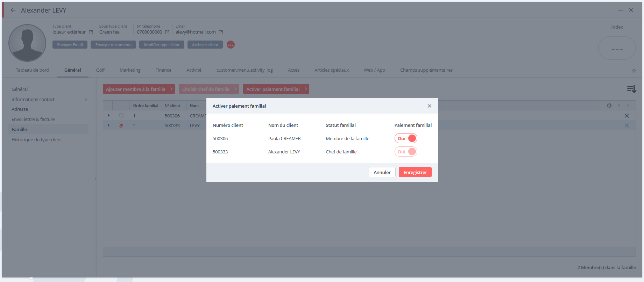
Task: Click the Index score circle
Action: (617, 48)
